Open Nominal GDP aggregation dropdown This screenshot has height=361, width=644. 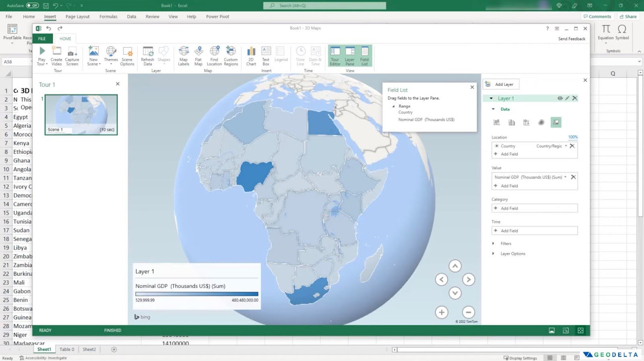[x=566, y=177]
